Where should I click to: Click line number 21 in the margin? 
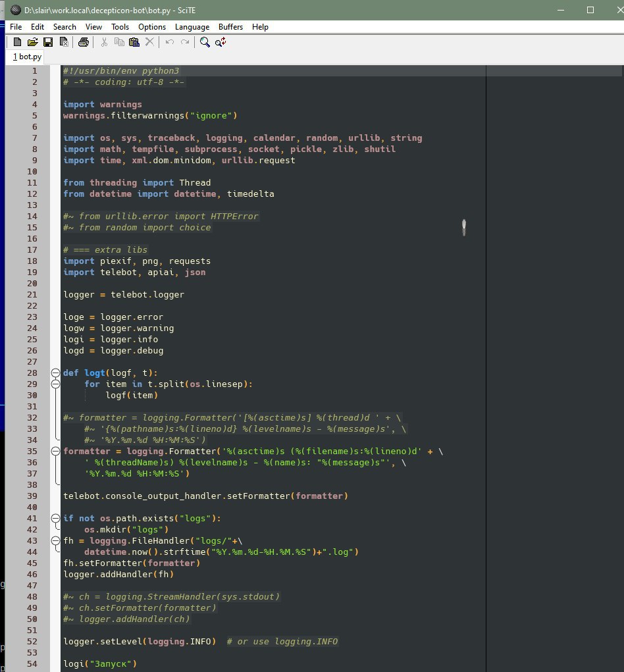32,294
